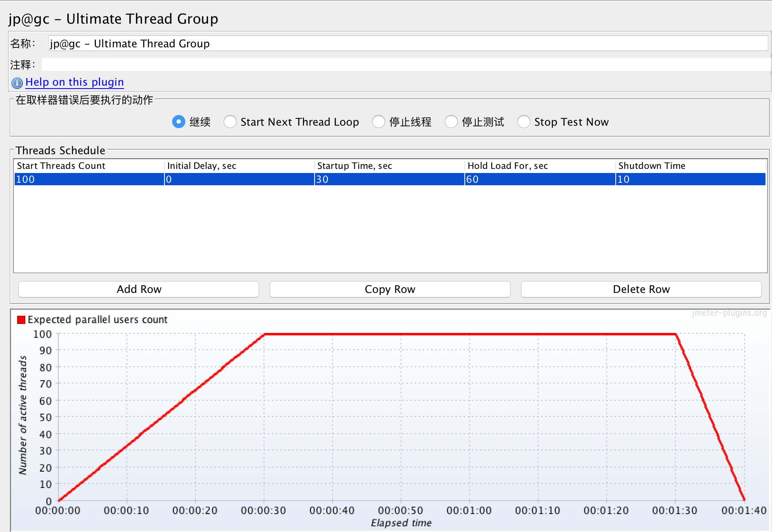Click the Add Row button
Viewport: 772px width, 532px height.
coord(138,289)
